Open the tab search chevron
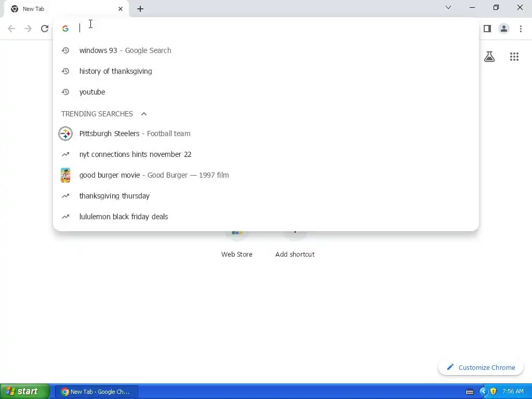Screen dimensions: 532x399 (448, 7)
